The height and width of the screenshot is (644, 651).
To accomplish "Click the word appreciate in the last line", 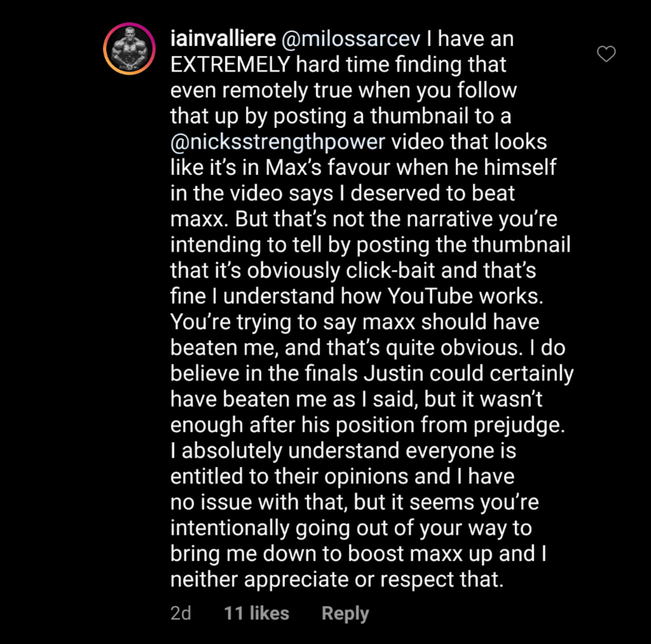I will 296,580.
